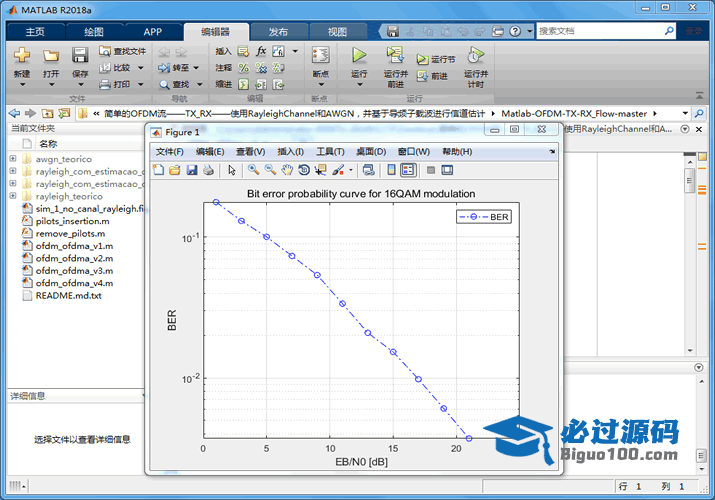The width and height of the screenshot is (715, 500).
Task: Click Save Figure icon in Figure toolbar
Action: (x=192, y=170)
